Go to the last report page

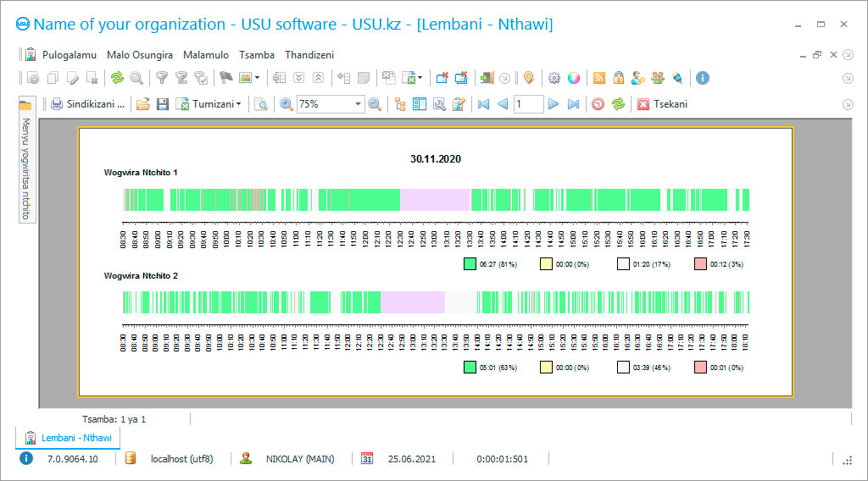pos(573,104)
